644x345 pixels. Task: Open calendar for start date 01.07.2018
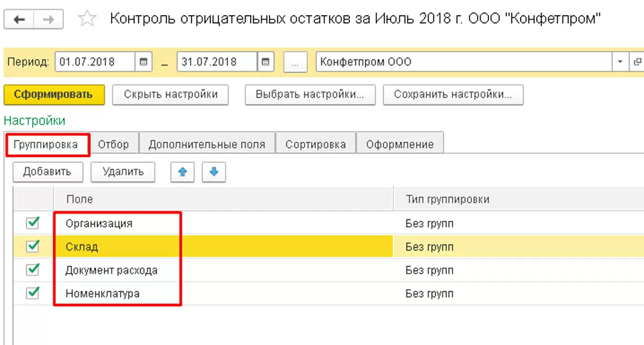[x=143, y=62]
